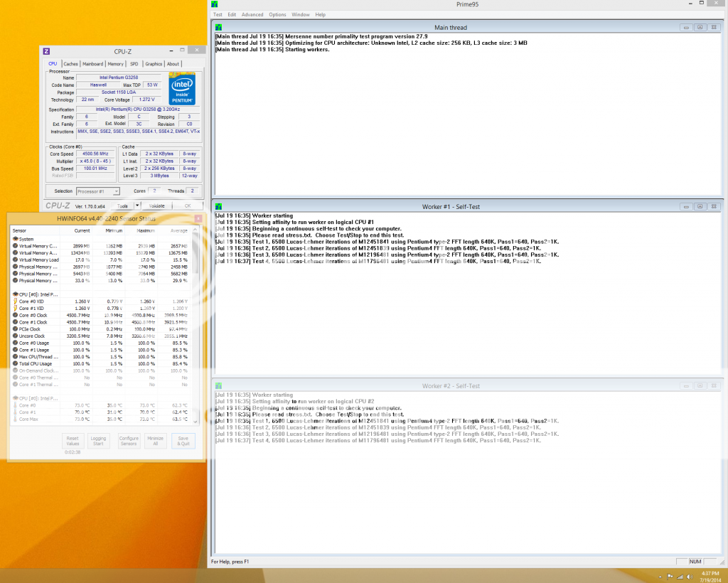Click the CPU-Z purple logo icon

pos(47,51)
